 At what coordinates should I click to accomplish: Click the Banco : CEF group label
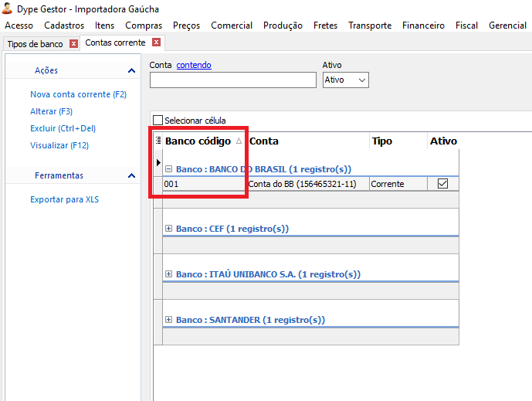232,229
